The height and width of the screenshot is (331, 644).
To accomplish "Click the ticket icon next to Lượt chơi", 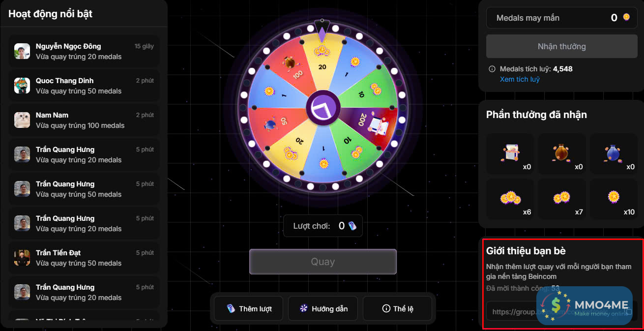I will [352, 226].
